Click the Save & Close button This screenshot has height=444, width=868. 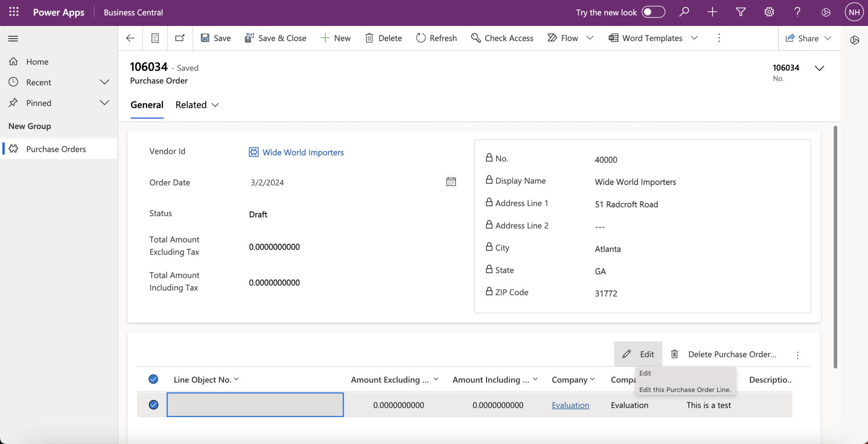(276, 38)
